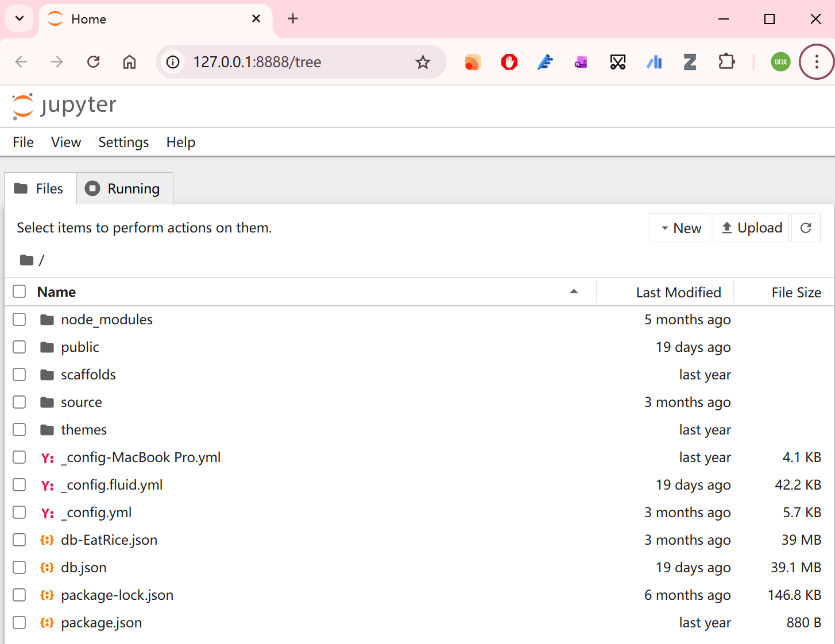
Task: Switch to the Running tab
Action: [125, 189]
